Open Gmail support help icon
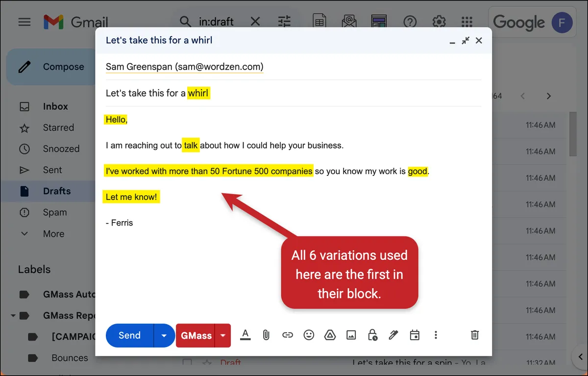 pos(410,22)
